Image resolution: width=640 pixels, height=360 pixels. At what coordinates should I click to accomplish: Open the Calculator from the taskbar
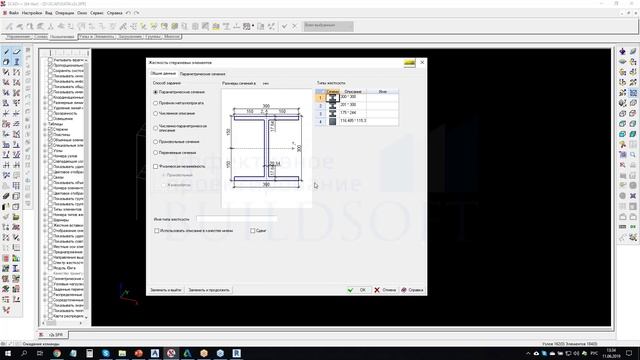pyautogui.click(x=89, y=353)
